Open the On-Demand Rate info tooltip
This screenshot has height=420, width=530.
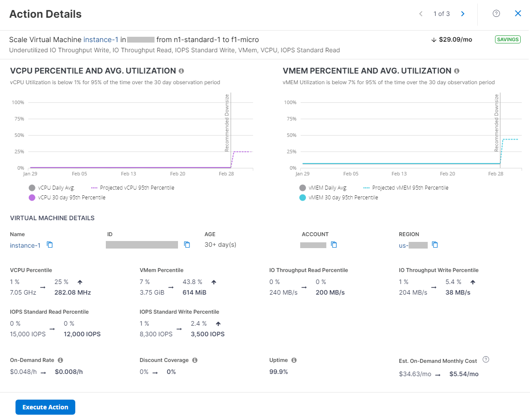point(60,360)
